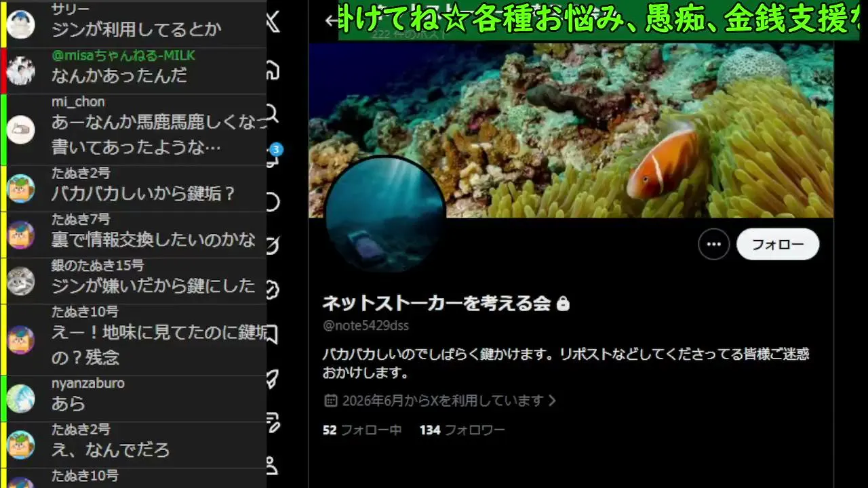Screen dimensions: 868x488
Task: Click the green scrolling ticker text
Action: [599, 20]
